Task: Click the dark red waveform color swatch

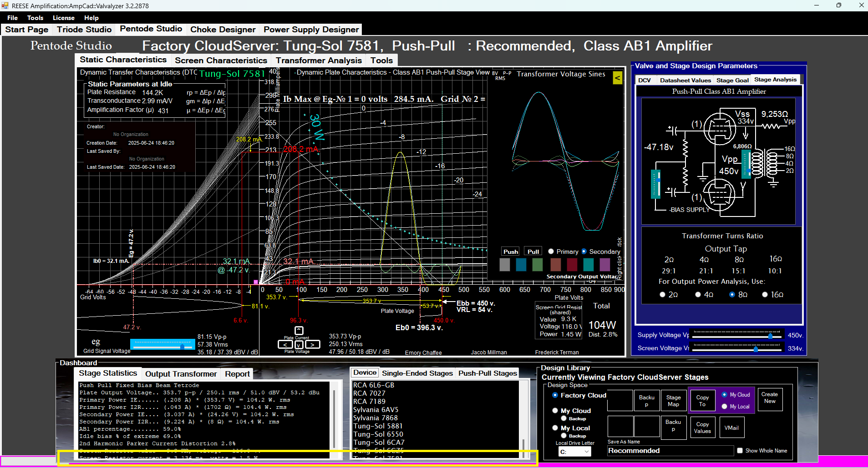Action: tap(572, 264)
